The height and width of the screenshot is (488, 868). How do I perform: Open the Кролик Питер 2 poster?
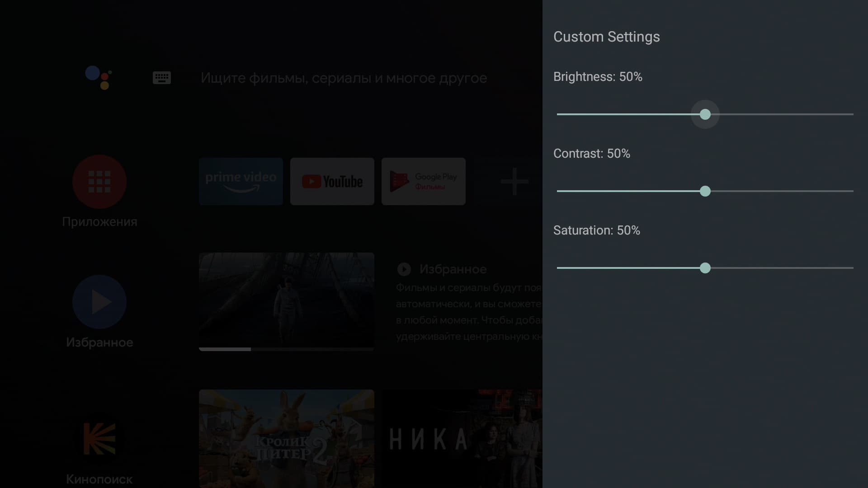pos(287,438)
